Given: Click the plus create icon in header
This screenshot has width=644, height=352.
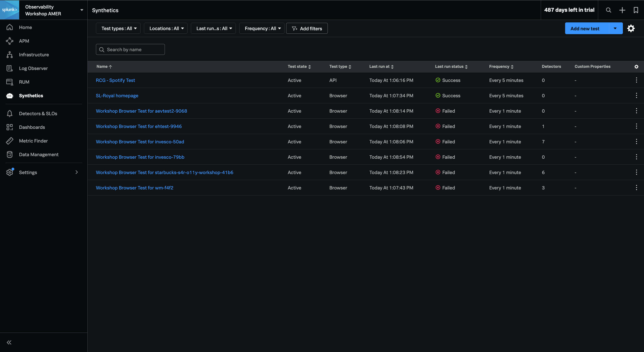Looking at the screenshot, I should pos(622,10).
